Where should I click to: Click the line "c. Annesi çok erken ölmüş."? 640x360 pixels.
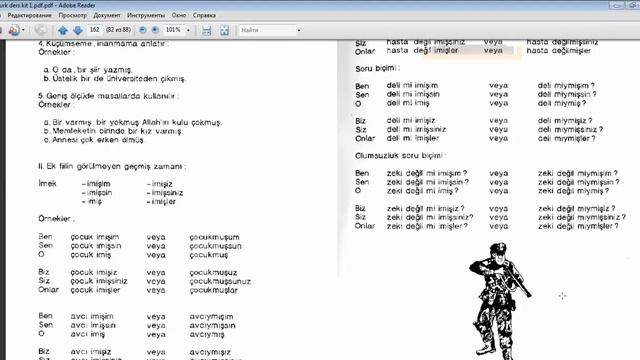point(94,140)
